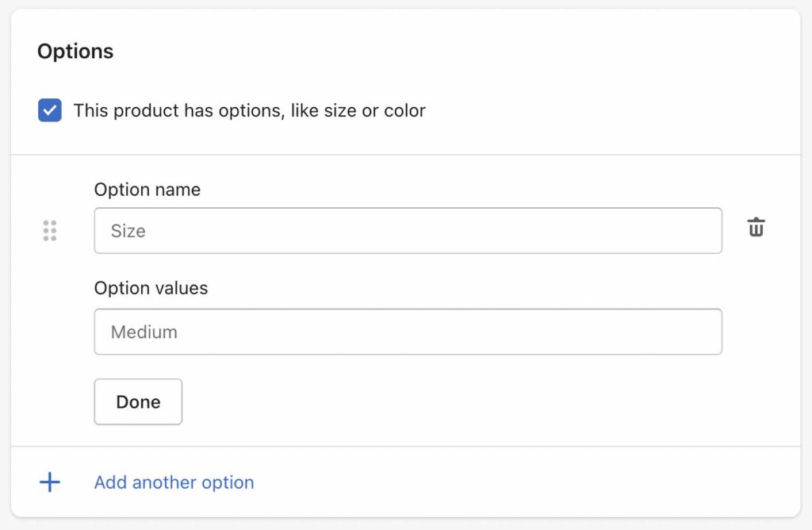This screenshot has height=530, width=812.
Task: Click the Done button
Action: click(138, 401)
